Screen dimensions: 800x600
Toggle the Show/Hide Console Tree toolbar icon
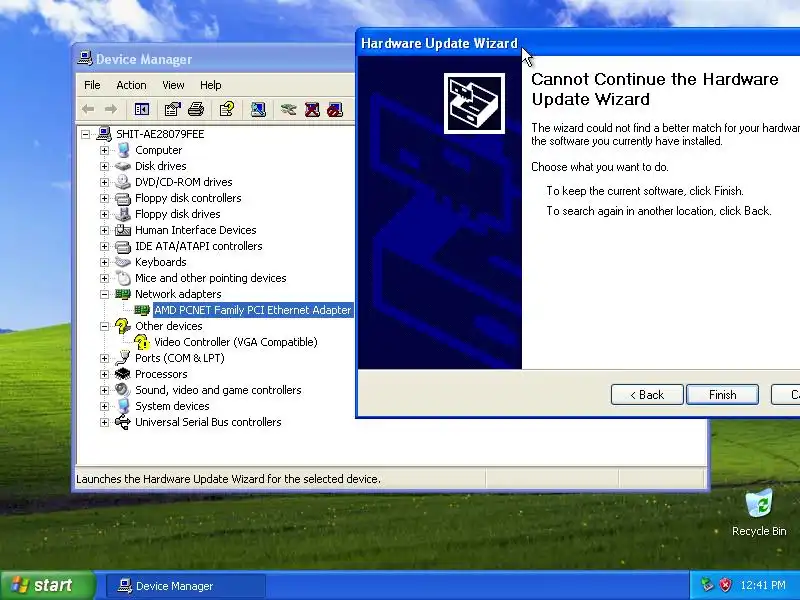click(141, 109)
